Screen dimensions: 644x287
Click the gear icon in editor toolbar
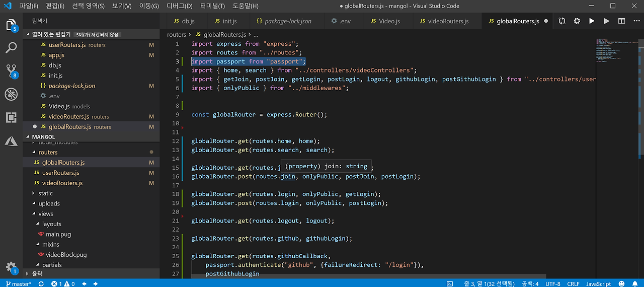(577, 21)
